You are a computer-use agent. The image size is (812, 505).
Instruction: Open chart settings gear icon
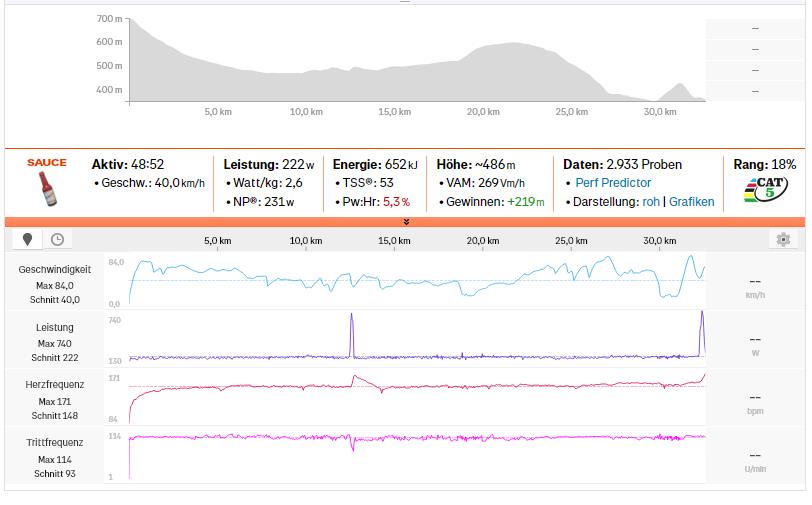click(783, 240)
